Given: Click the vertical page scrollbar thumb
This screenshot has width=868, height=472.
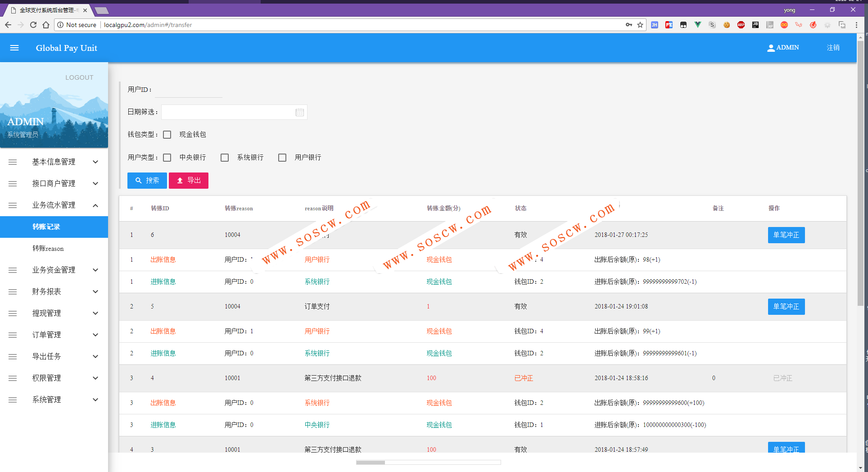Looking at the screenshot, I should (x=860, y=173).
